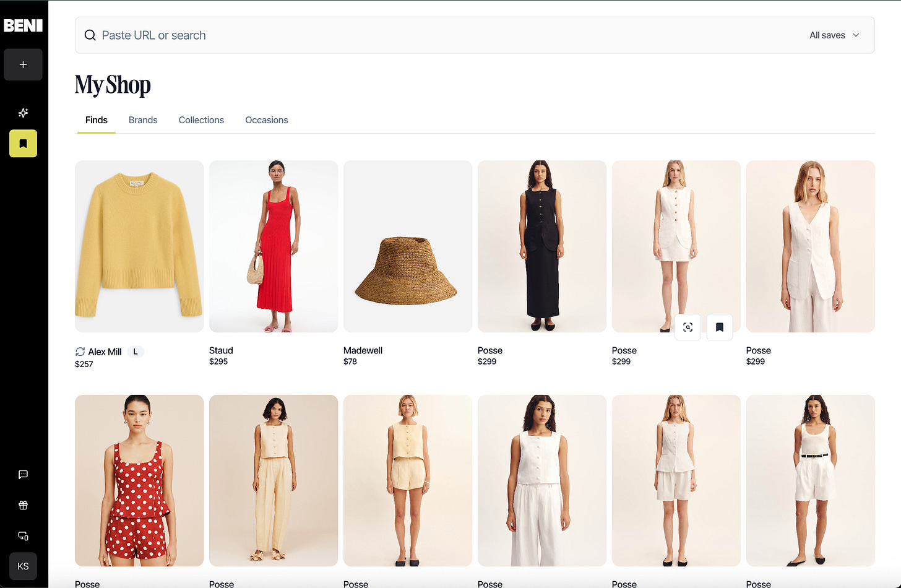Switch to the Brands tab
Image resolution: width=901 pixels, height=588 pixels.
click(x=143, y=120)
